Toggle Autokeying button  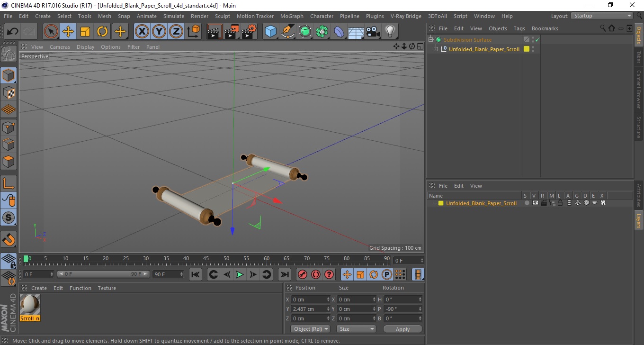[316, 274]
